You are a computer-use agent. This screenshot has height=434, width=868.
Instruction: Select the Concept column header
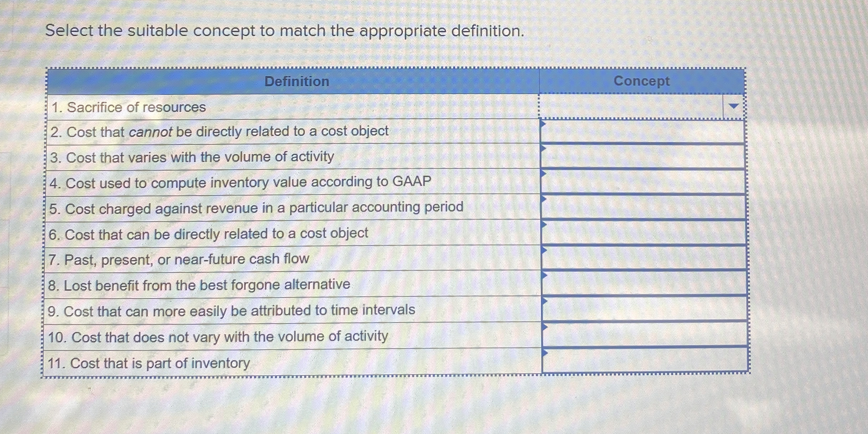point(641,82)
